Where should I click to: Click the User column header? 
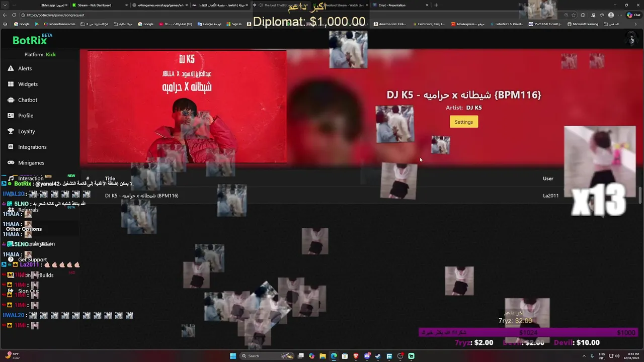tap(548, 178)
